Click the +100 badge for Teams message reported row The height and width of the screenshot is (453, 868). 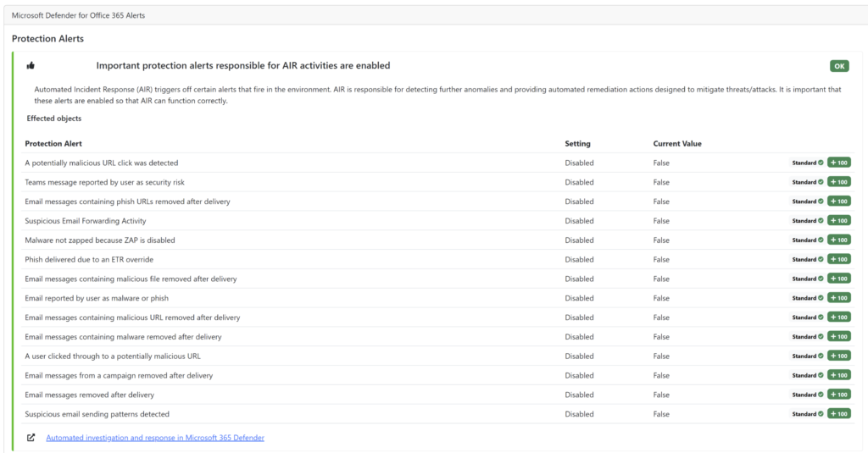pos(839,182)
